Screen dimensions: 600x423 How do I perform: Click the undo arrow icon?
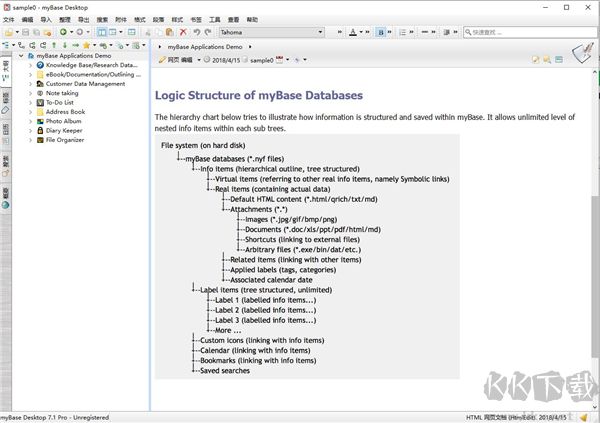pos(197,33)
